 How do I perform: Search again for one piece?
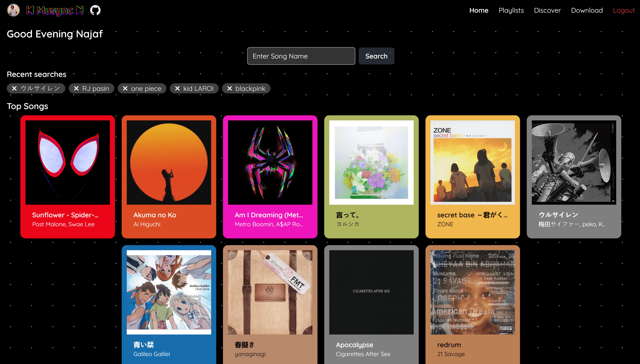[146, 89]
